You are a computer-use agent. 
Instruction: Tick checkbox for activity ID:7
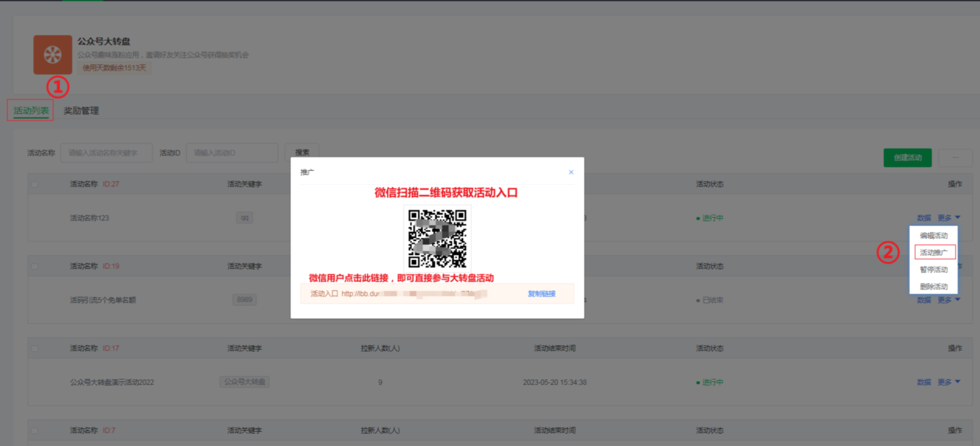(x=35, y=431)
